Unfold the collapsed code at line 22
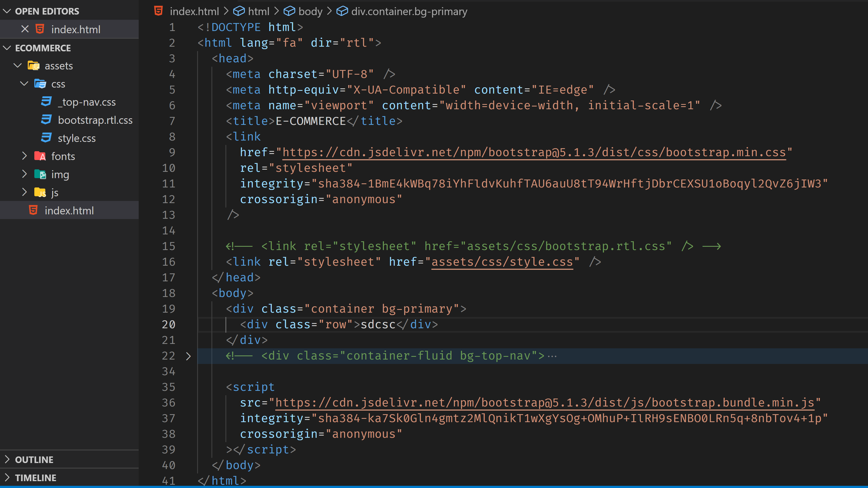Image resolution: width=868 pixels, height=488 pixels. pyautogui.click(x=188, y=356)
